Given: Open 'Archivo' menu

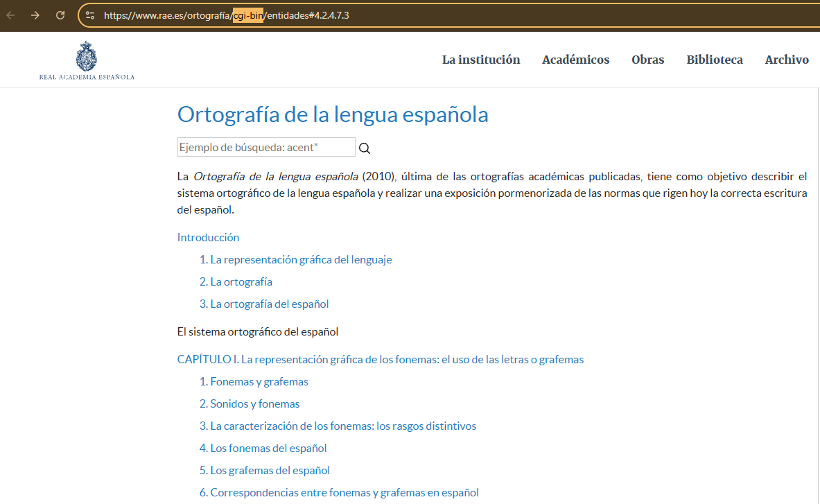Looking at the screenshot, I should click(787, 60).
